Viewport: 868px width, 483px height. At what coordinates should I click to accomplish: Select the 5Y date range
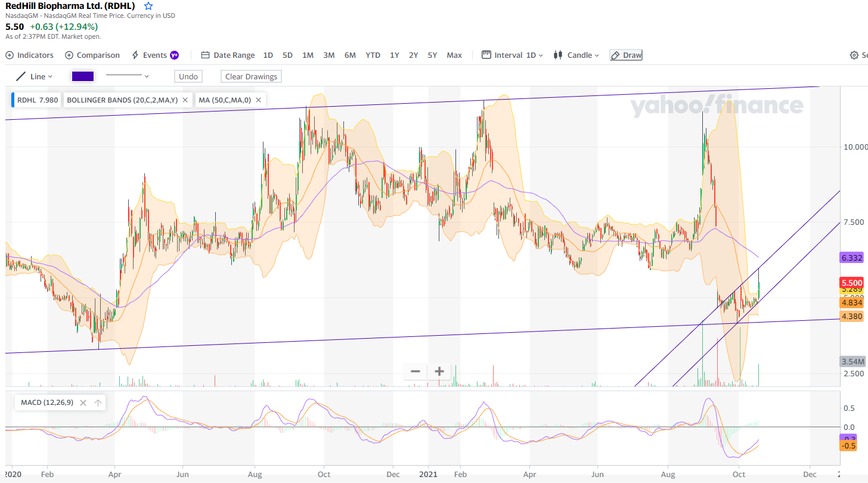[x=432, y=55]
